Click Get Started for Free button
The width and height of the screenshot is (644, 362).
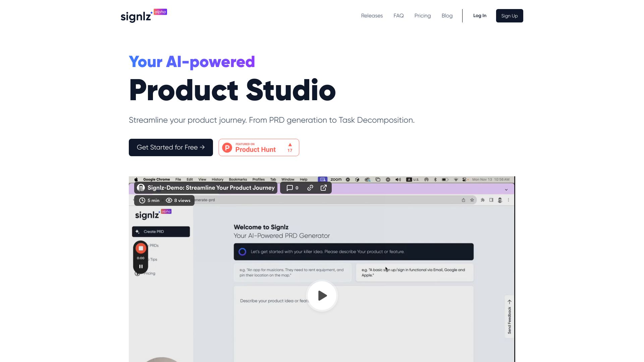(170, 147)
